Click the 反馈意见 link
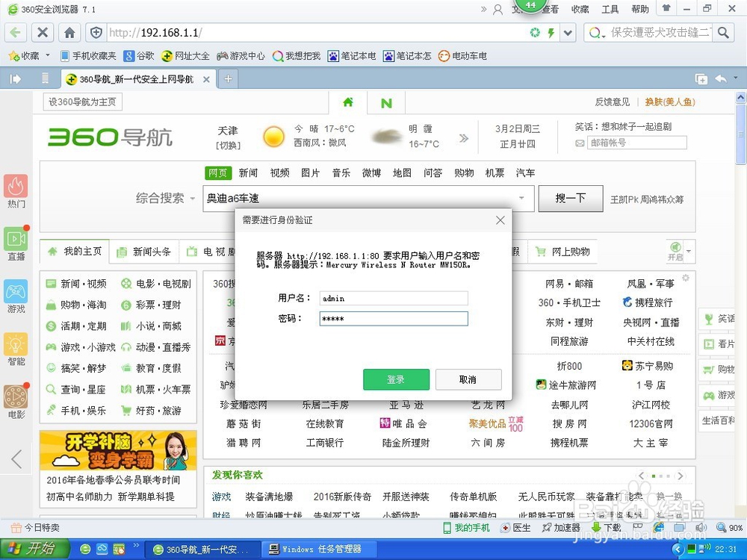747x560 pixels. point(613,102)
